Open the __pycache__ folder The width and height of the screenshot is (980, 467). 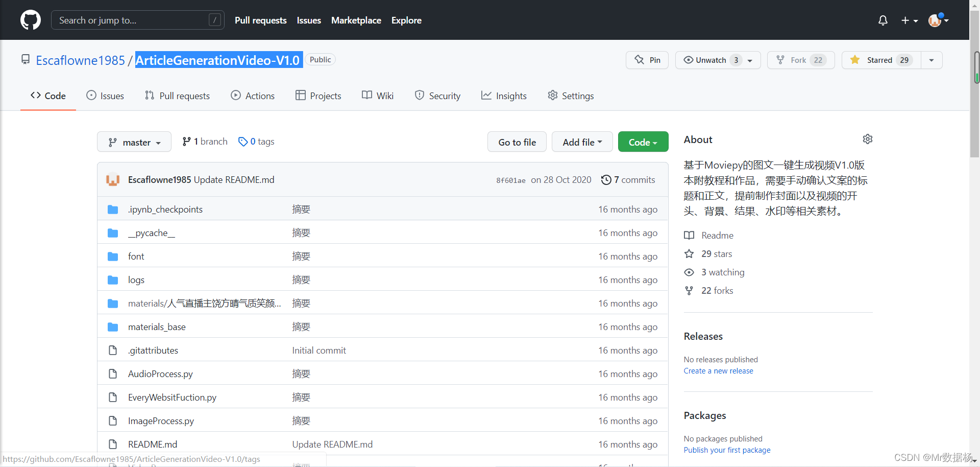pyautogui.click(x=152, y=233)
